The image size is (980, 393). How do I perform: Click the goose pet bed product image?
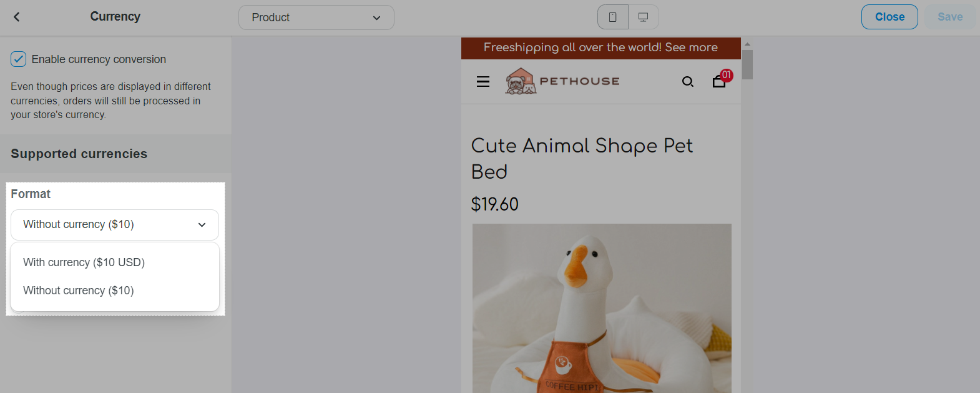602,308
